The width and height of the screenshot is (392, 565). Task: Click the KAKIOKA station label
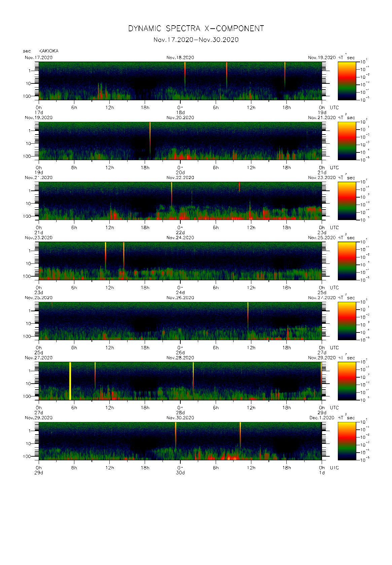[x=49, y=51]
